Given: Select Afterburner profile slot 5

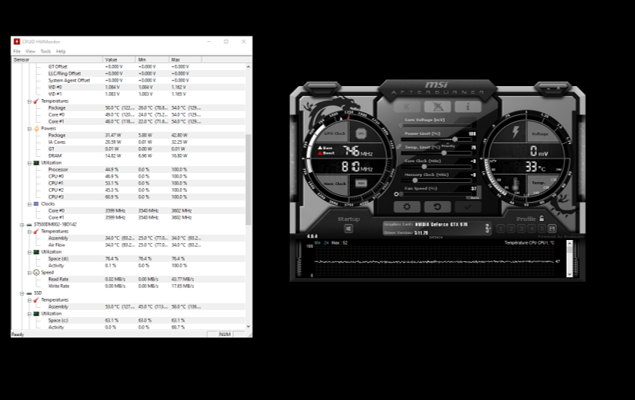Looking at the screenshot, I should tap(541, 229).
